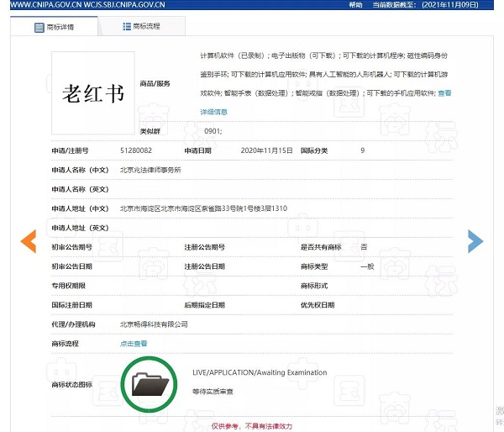Viewport: 504px width, 432px height.
Task: Click the application number 51280082
Action: (x=136, y=150)
